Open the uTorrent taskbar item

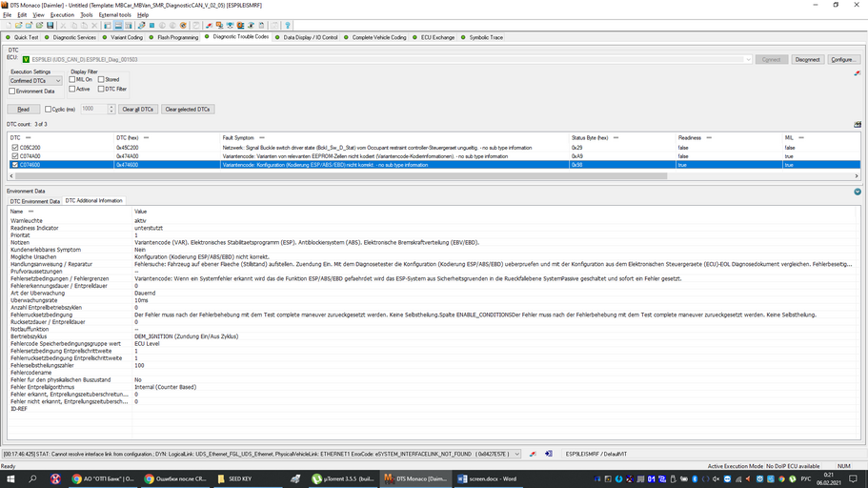pos(343,478)
